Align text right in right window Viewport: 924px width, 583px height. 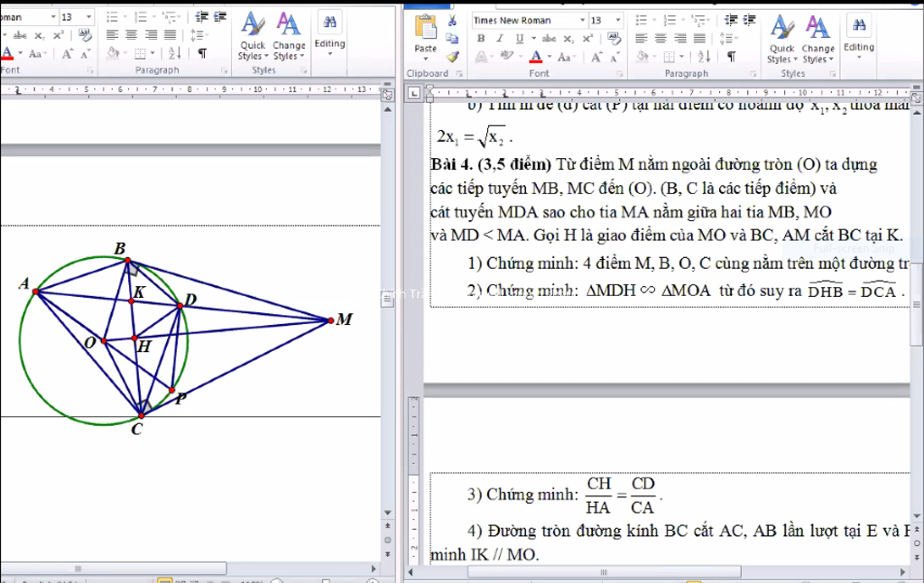coord(680,39)
